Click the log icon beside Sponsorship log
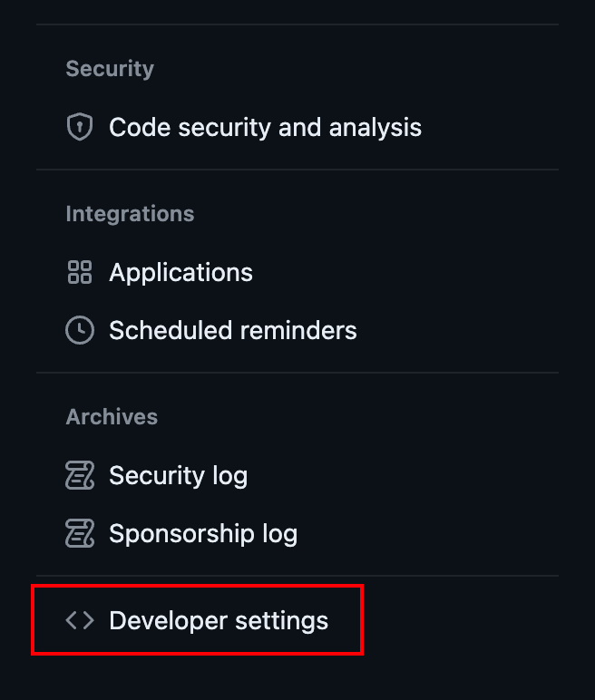Screen dimensions: 595x700 pos(80,533)
